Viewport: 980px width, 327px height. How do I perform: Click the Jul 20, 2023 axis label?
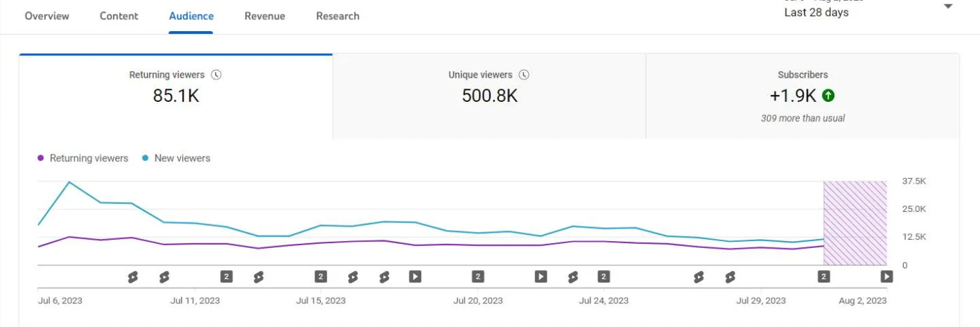[x=478, y=301]
